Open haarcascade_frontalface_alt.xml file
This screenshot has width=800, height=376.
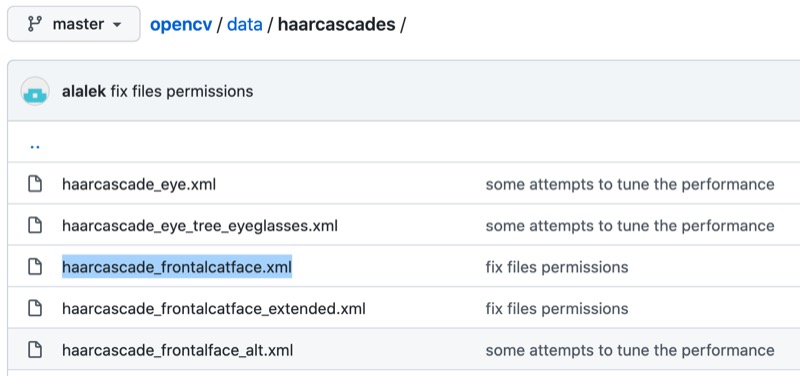click(177, 350)
